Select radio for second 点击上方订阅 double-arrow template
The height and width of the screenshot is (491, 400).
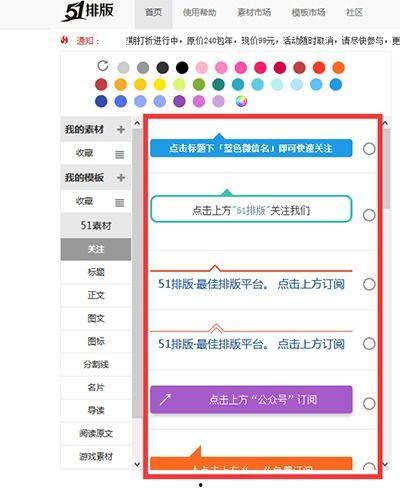click(369, 343)
